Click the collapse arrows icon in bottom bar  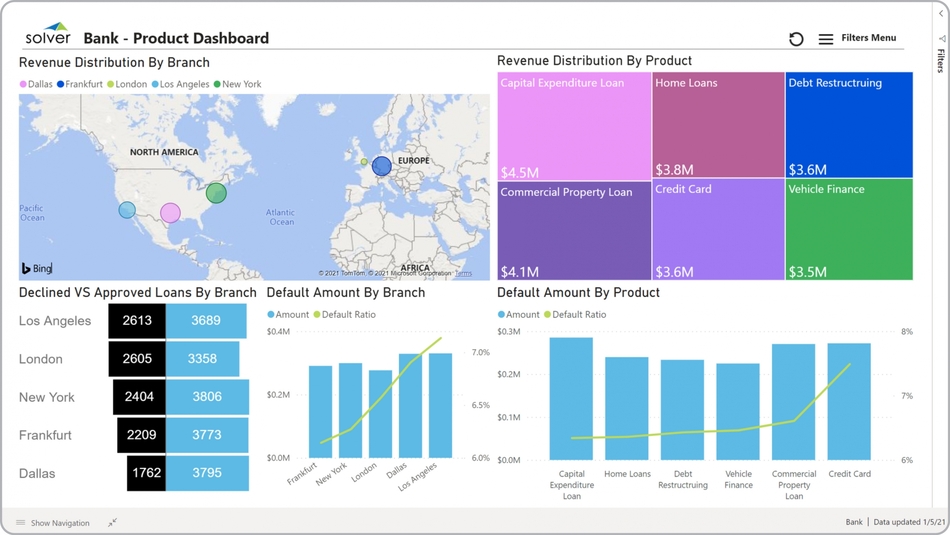click(x=113, y=522)
